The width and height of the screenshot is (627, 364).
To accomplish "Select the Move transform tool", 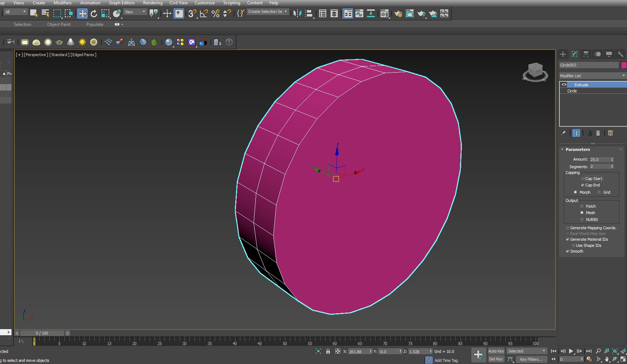I will [x=82, y=14].
